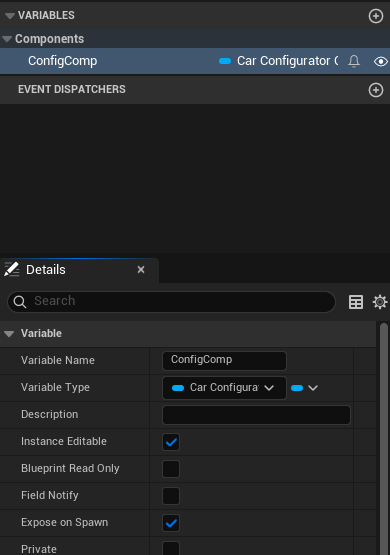Open the container type dropdown next to Variable Type

[304, 388]
